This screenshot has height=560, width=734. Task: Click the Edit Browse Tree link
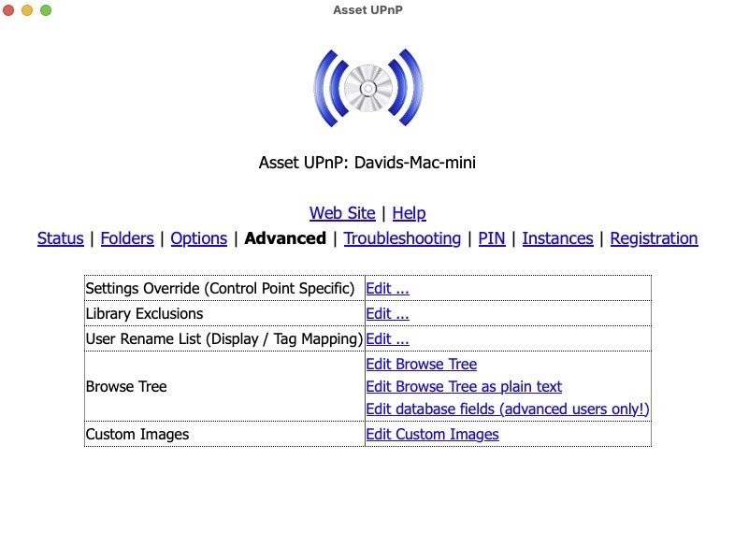tap(421, 364)
